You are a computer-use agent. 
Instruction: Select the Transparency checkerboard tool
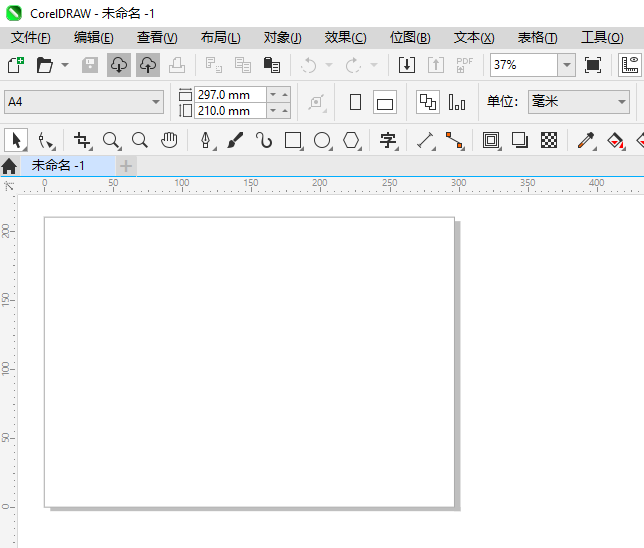[549, 140]
